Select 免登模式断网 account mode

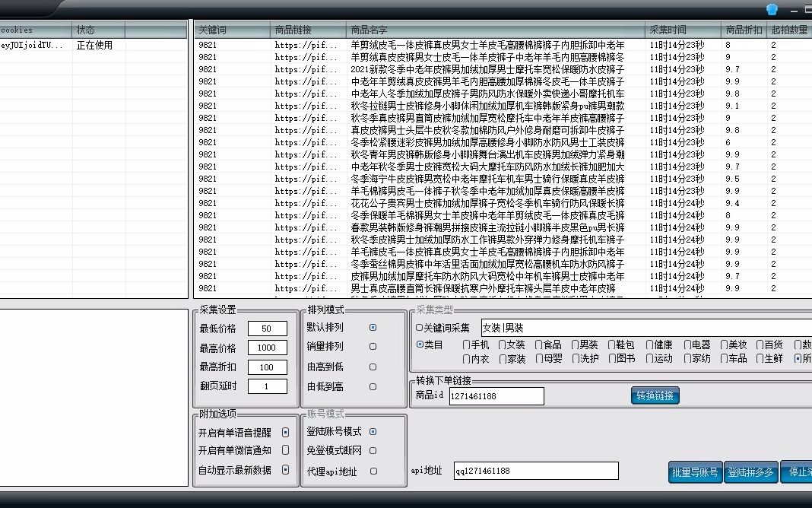tap(372, 449)
